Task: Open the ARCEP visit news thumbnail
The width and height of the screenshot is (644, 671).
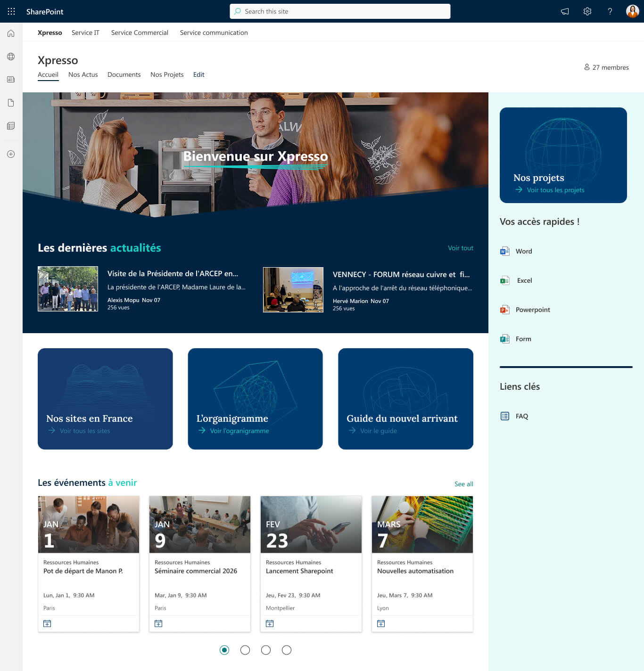Action: point(68,289)
